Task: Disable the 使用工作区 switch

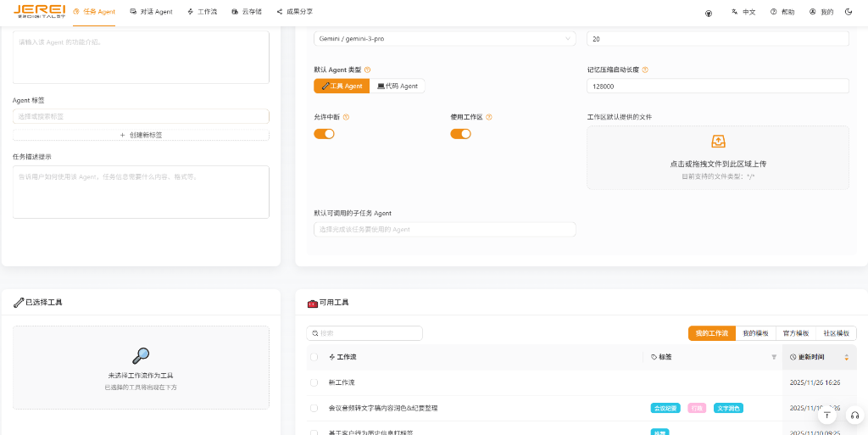Action: [460, 134]
